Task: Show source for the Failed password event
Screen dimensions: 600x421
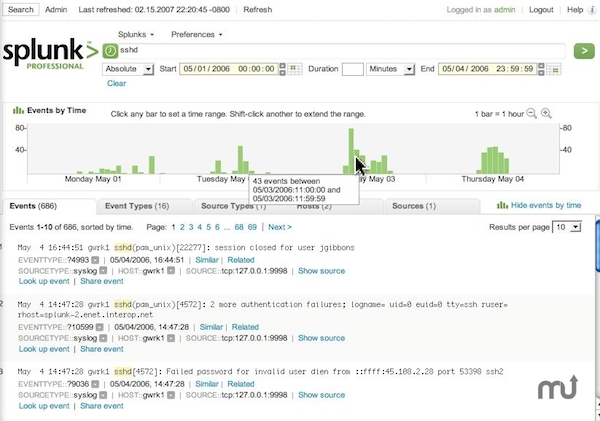Action: [321, 395]
